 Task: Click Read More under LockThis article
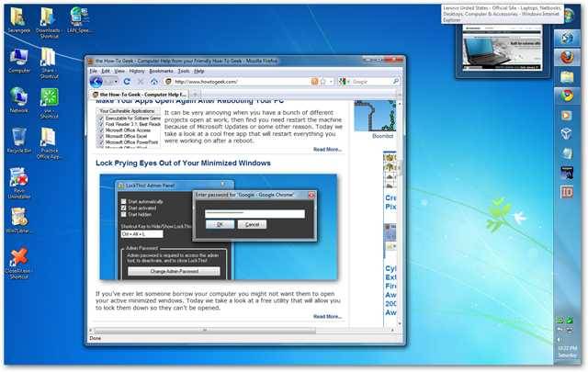(327, 317)
